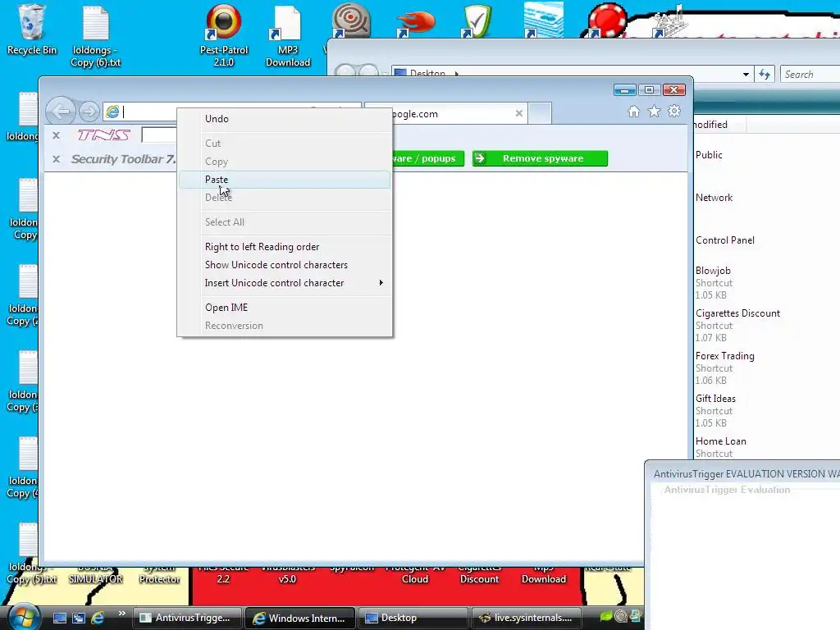Click the Explorer refresh arrows button
Image resolution: width=840 pixels, height=630 pixels.
pyautogui.click(x=765, y=75)
